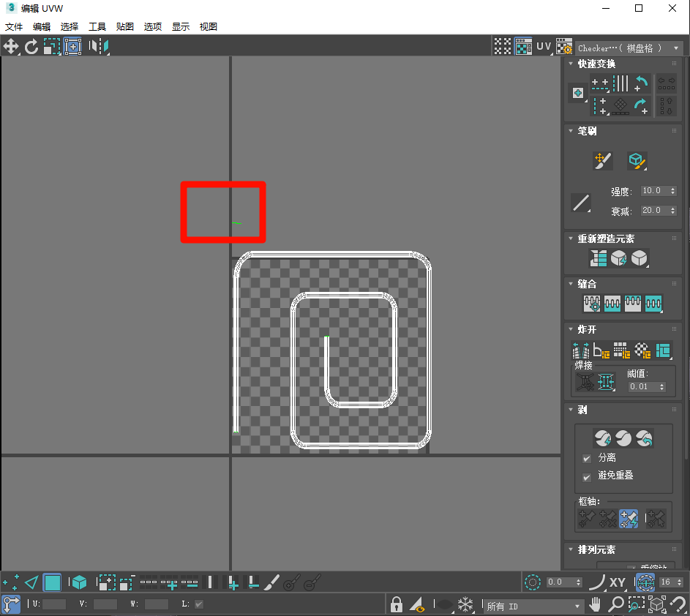This screenshot has height=616, width=690.
Task: Open the Checker (棋盘格) texture dropdown
Action: [629, 48]
